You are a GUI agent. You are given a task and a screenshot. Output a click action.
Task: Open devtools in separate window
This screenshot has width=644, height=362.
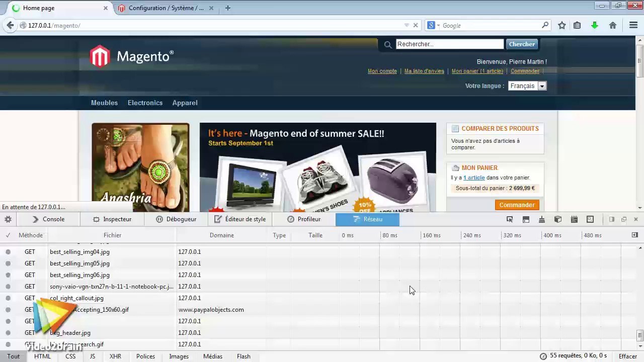pos(624,219)
